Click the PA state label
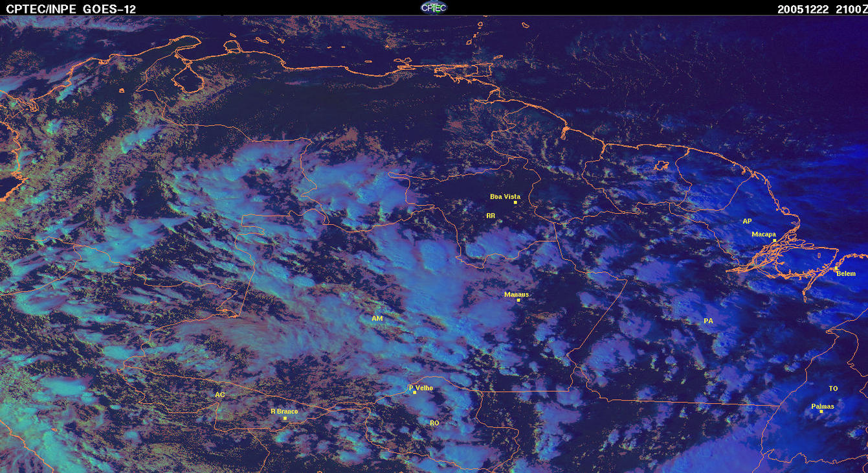The image size is (868, 473). [708, 321]
